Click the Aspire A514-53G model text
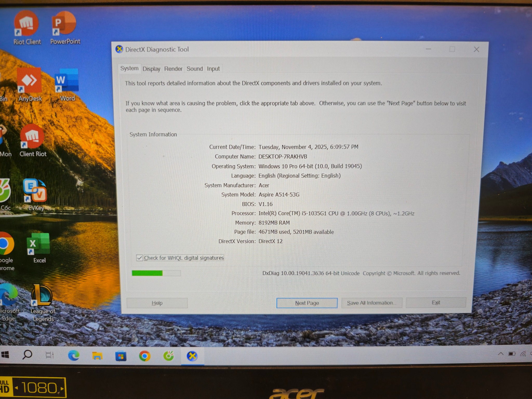Image resolution: width=532 pixels, height=399 pixels. 279,195
